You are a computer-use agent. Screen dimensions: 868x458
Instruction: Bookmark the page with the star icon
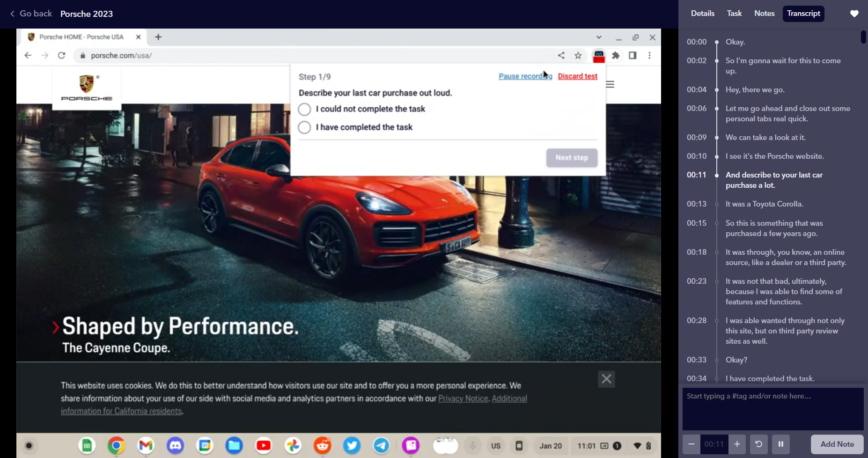[x=578, y=55]
